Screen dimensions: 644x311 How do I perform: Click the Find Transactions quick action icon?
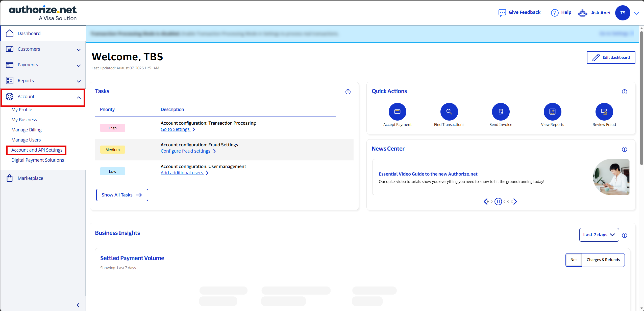coord(449,112)
